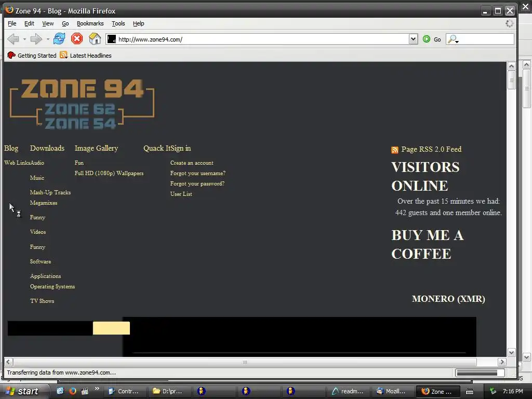Switch to the Mozill... taskbar window
This screenshot has height=399, width=532.
392,391
